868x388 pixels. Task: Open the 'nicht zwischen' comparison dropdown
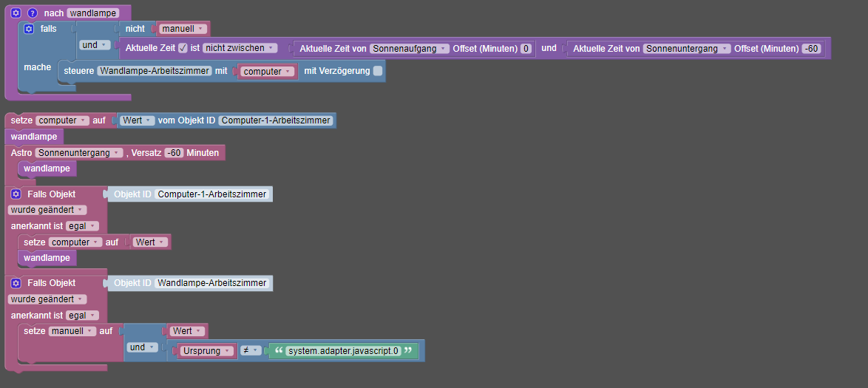point(240,48)
